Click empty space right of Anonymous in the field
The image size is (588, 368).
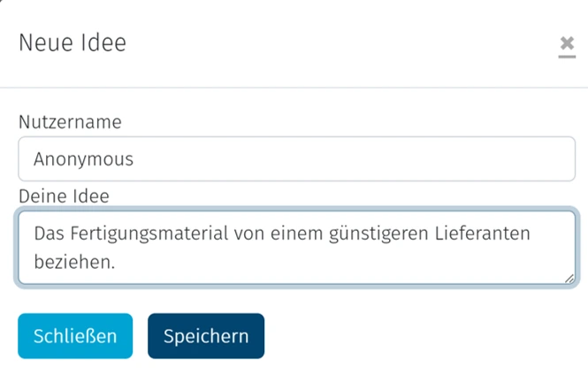pos(354,159)
